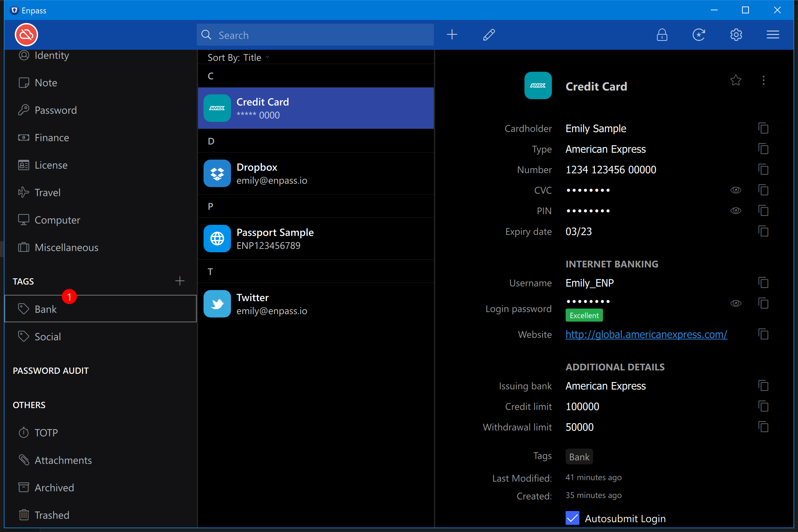The width and height of the screenshot is (798, 532).
Task: Copy the card Number
Action: 763,170
